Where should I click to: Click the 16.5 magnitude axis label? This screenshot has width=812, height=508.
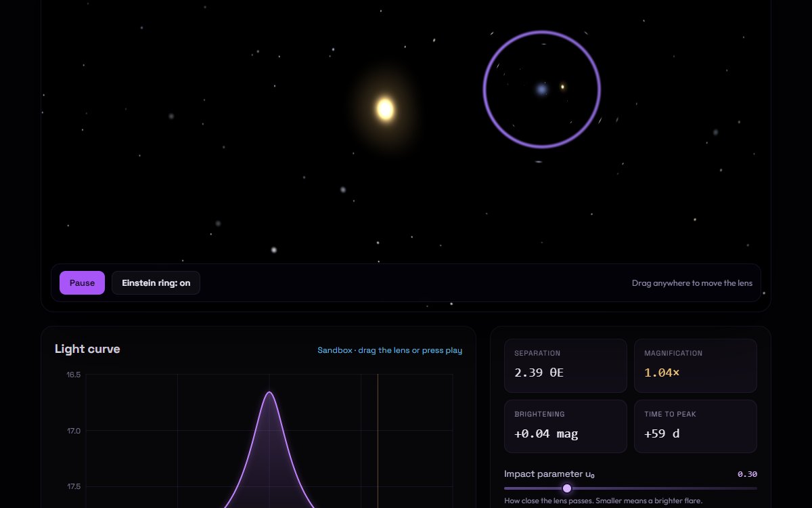(x=73, y=375)
